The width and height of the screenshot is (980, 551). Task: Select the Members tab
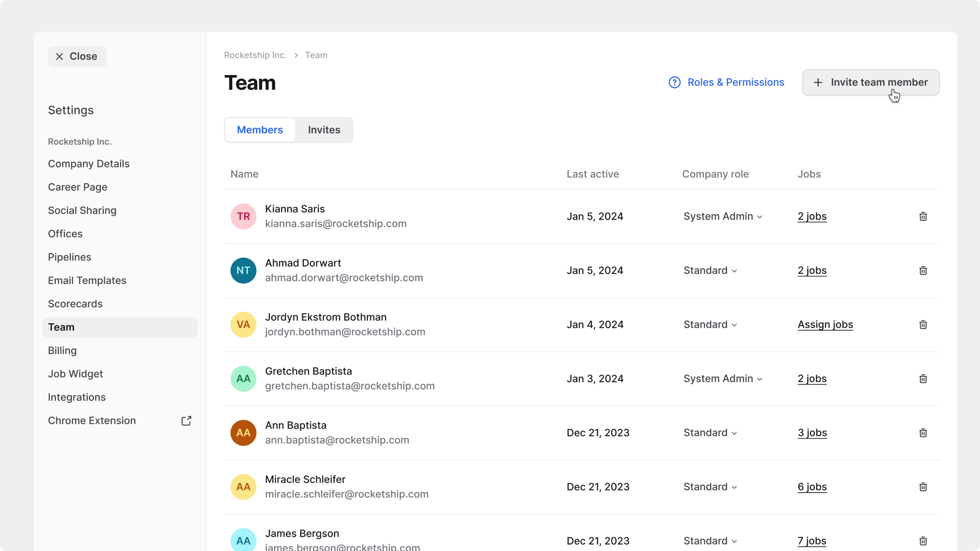tap(260, 130)
